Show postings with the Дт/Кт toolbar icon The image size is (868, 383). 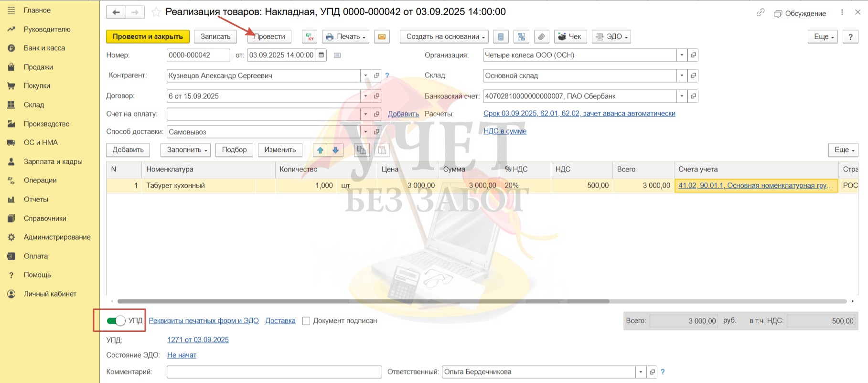(x=309, y=36)
